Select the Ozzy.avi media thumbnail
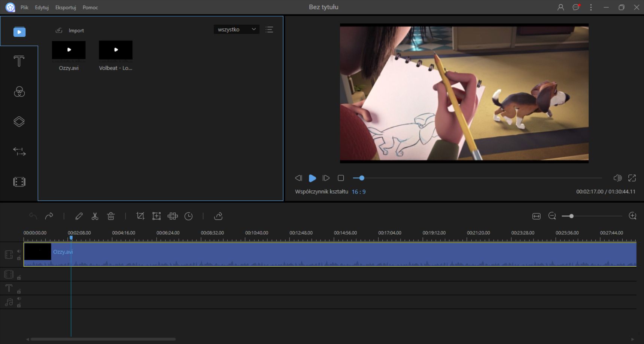 point(69,50)
